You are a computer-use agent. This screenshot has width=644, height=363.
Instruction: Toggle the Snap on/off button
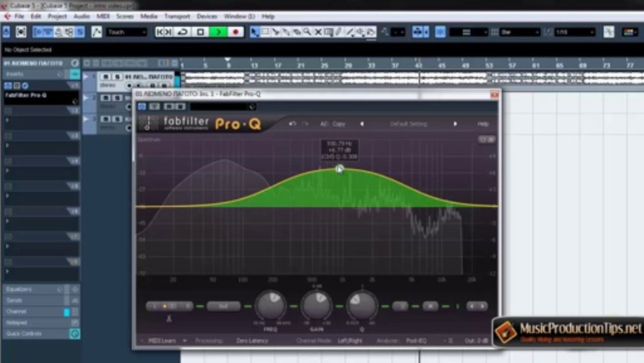click(441, 32)
